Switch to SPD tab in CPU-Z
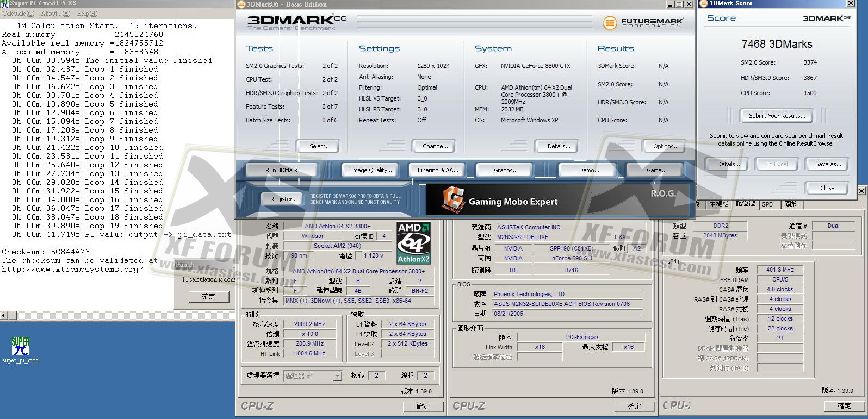The height and width of the screenshot is (419, 868). click(x=767, y=204)
